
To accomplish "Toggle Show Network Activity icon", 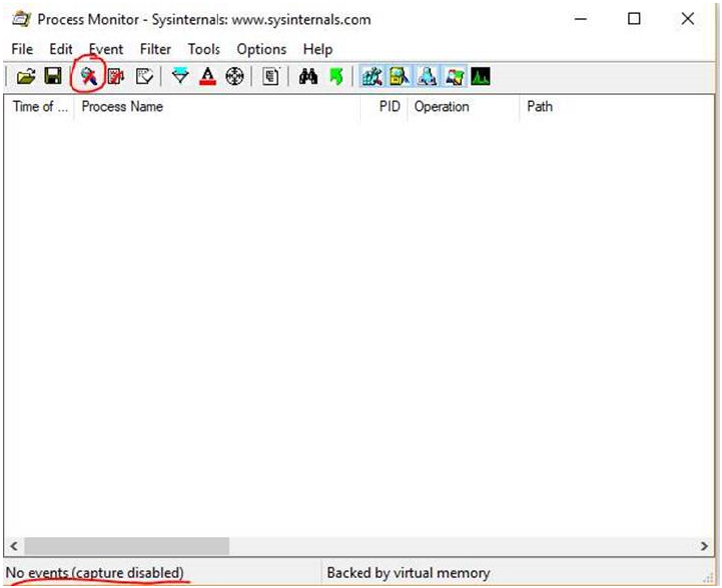I will coord(427,75).
